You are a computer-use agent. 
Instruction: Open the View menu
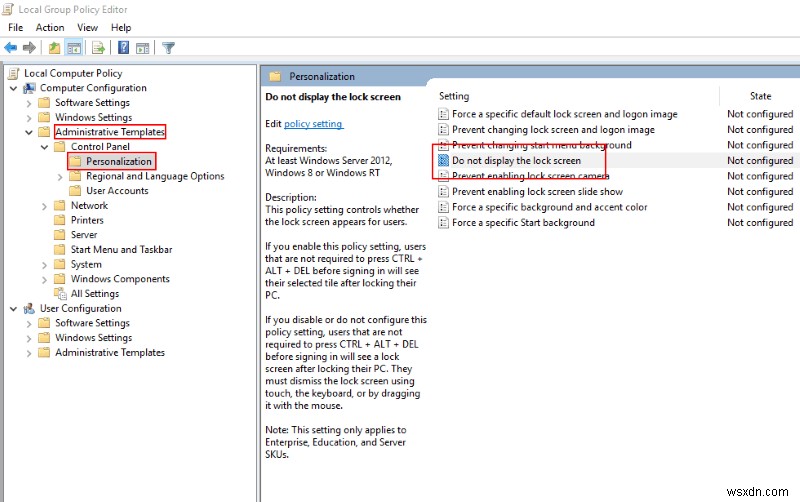coord(87,28)
